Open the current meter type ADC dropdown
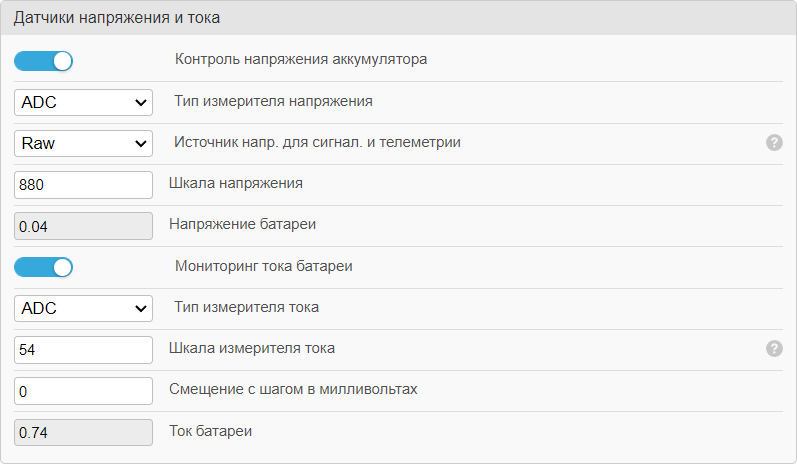The width and height of the screenshot is (797, 464). click(x=84, y=308)
